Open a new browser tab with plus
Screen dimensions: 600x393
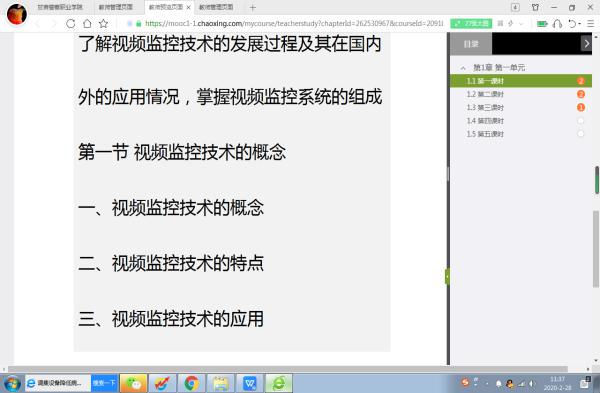click(253, 7)
